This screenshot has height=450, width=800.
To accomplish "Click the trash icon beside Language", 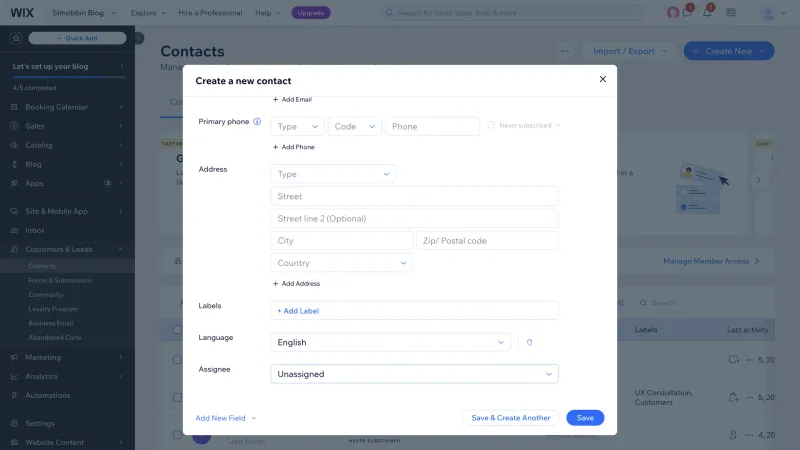I will (x=529, y=342).
